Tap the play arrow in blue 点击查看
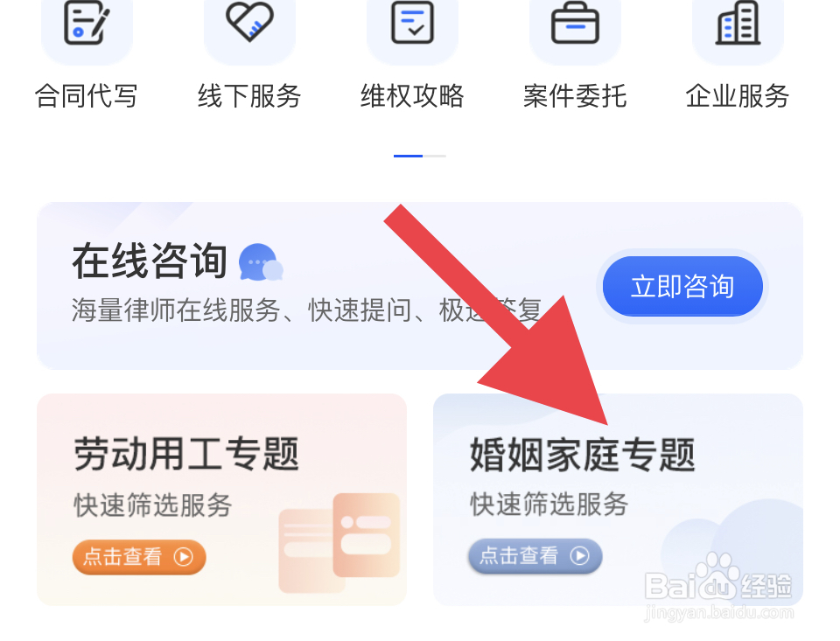Viewport: 840px width, 641px height. point(579,555)
